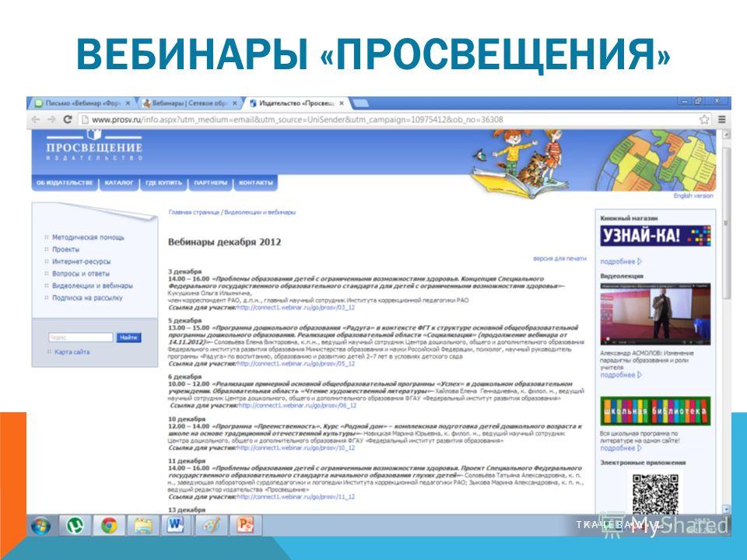The height and width of the screenshot is (560, 747).
Task: Click the Школьная библиотека banner
Action: (655, 411)
